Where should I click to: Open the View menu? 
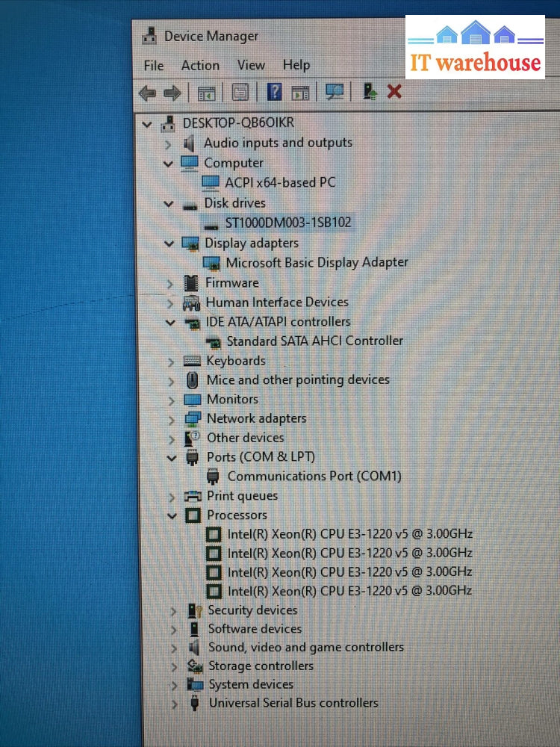[251, 66]
